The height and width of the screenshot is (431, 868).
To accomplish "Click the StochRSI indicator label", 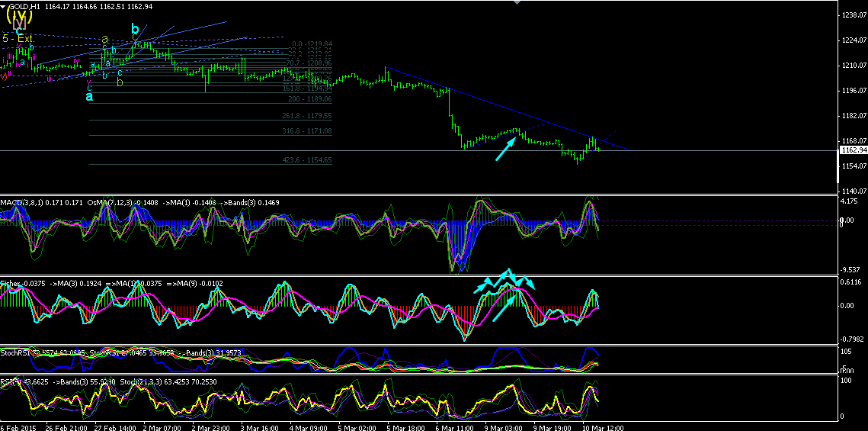I will (14, 353).
